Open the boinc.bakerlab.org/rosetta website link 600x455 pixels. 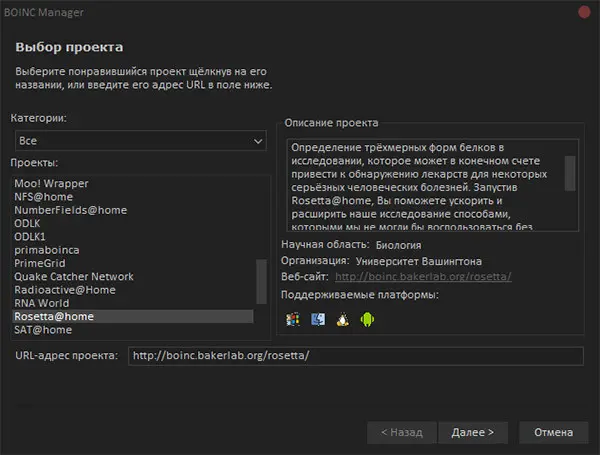click(x=423, y=276)
